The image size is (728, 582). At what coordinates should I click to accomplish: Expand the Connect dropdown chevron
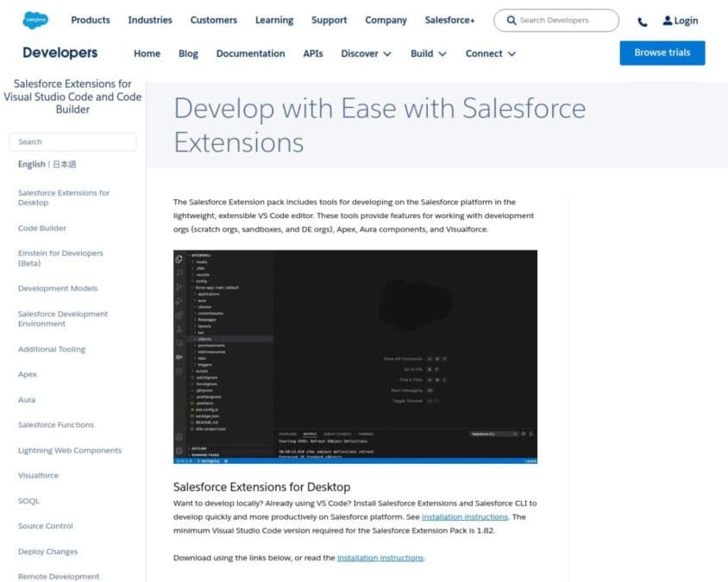pos(511,53)
